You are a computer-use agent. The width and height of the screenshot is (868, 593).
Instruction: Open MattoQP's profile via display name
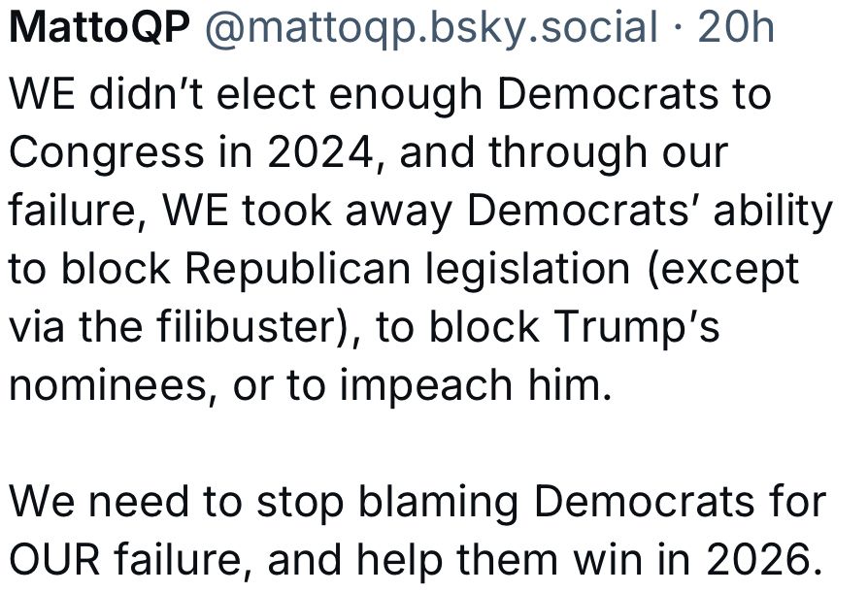click(x=100, y=27)
